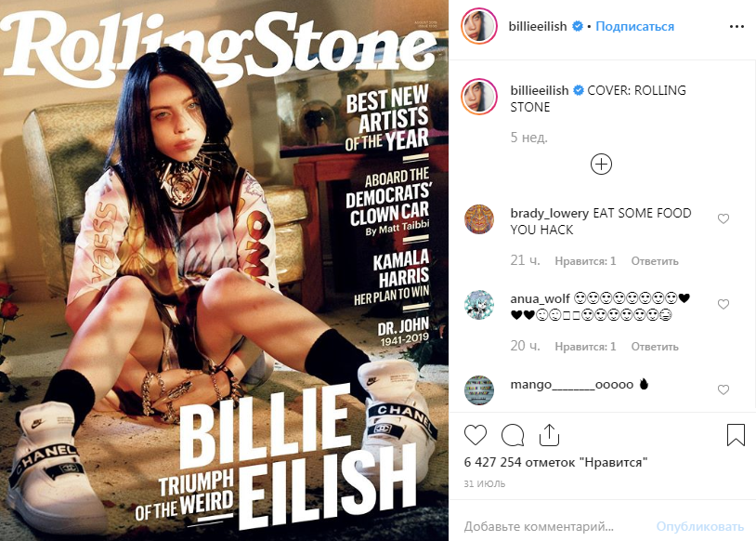Viewport: 756px width, 541px height.
Task: Open anua_wolf's avatar
Action: tap(479, 305)
